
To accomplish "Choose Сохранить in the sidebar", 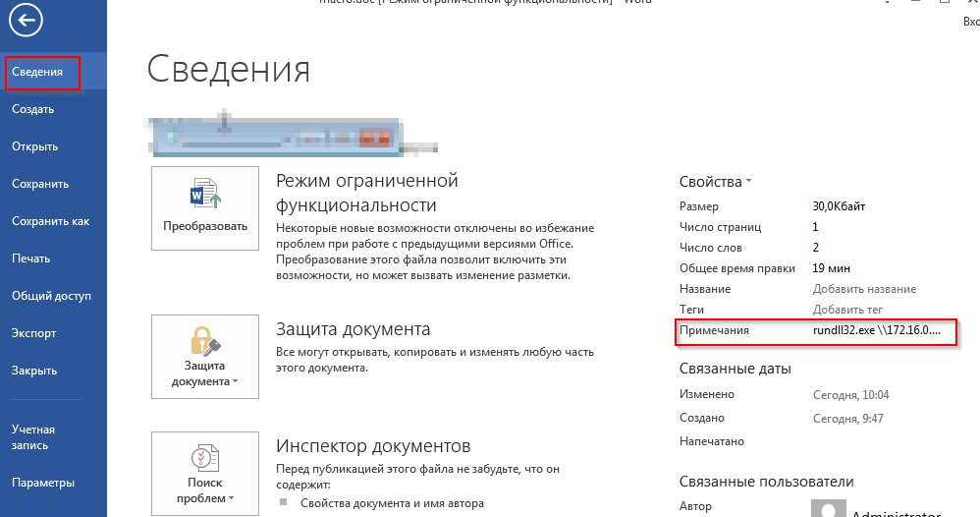I will [40, 184].
